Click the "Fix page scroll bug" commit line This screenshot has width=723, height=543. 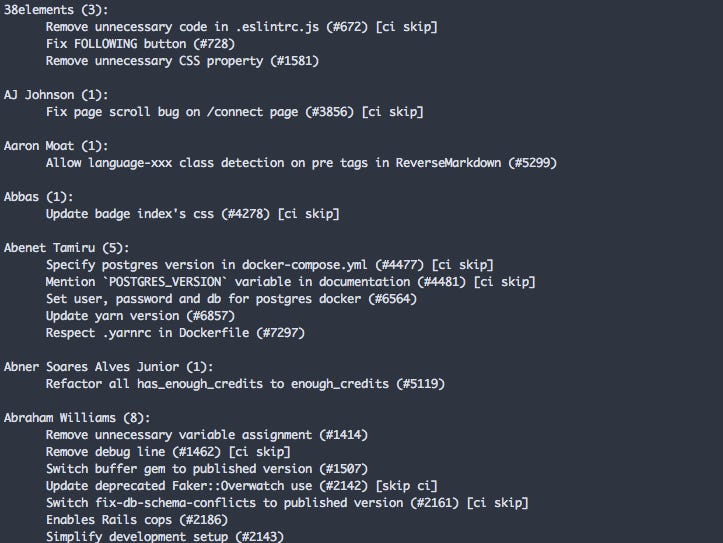(x=234, y=111)
